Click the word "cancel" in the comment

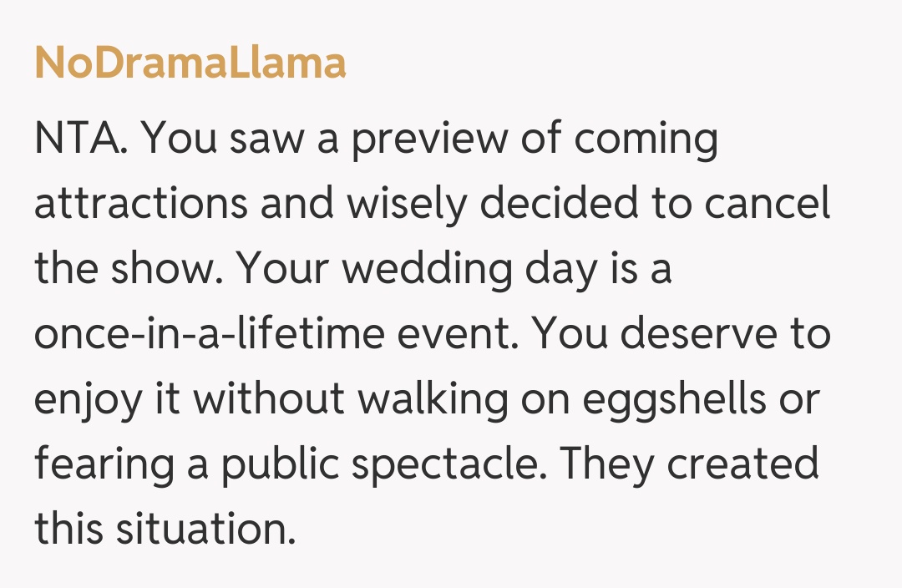click(x=763, y=205)
